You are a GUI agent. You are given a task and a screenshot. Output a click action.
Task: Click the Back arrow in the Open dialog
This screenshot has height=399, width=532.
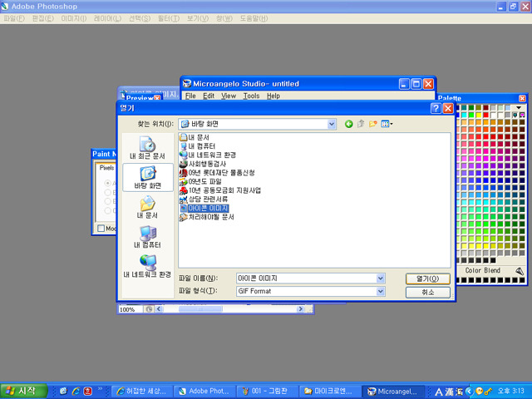click(348, 124)
